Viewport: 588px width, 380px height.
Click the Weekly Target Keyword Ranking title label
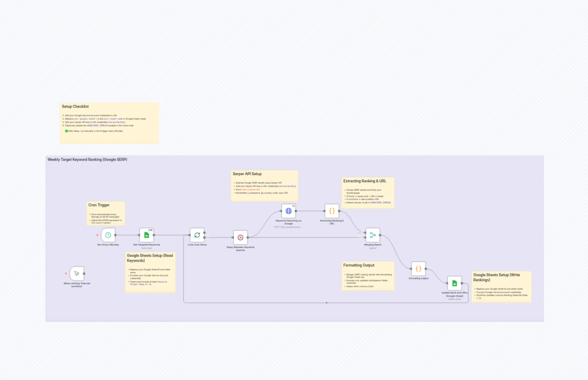[x=87, y=160]
